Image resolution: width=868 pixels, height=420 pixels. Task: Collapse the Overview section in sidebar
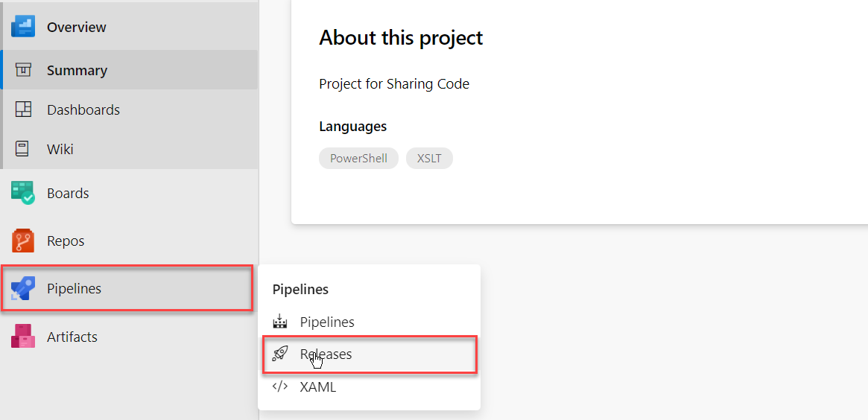pos(76,27)
